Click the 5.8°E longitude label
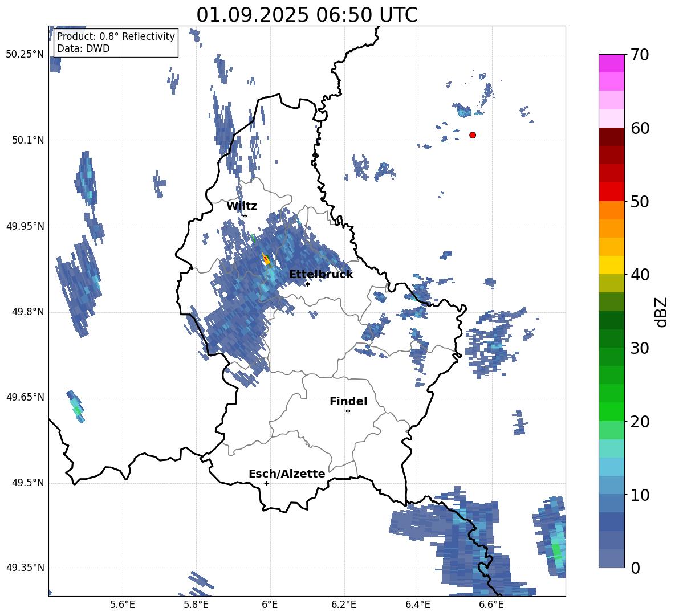The image size is (675, 616). [196, 605]
